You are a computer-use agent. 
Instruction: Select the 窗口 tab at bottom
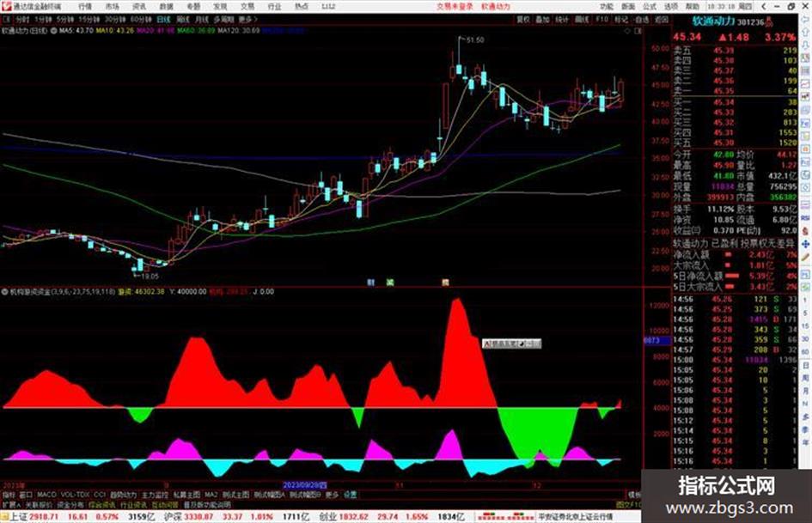26,495
